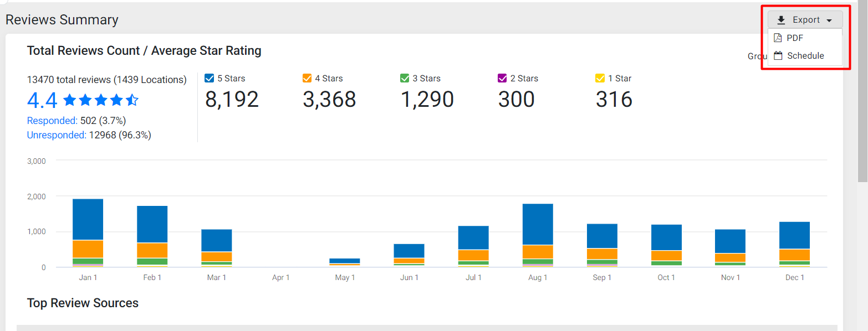Click the December bar in the chart
Viewport: 868px width, 331px height.
coord(795,244)
